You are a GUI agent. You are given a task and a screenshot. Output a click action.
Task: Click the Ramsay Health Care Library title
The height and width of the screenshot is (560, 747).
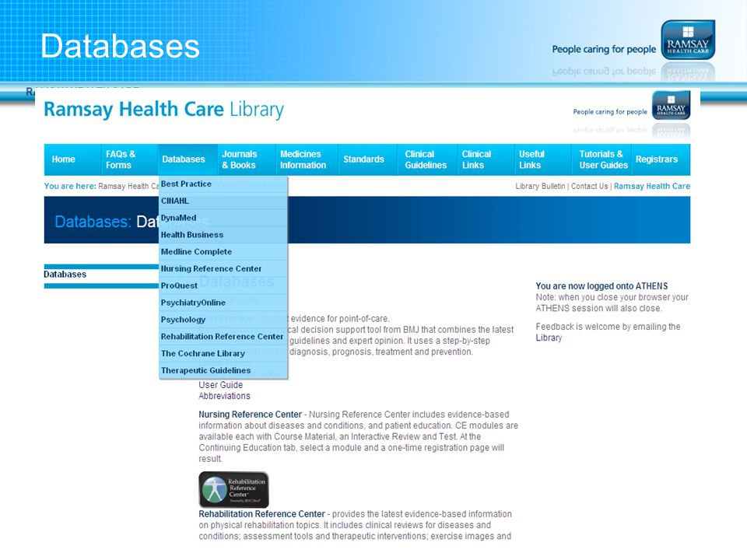(x=164, y=110)
